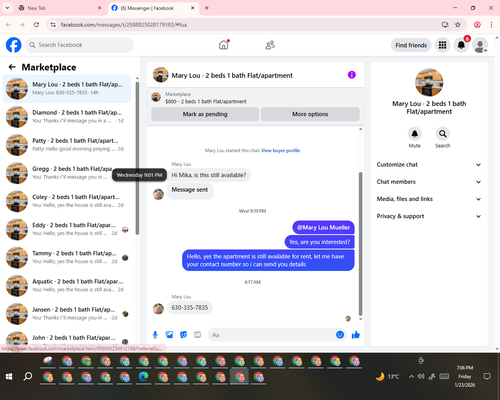Launch Microsoft Edge from the taskbar

tap(144, 377)
